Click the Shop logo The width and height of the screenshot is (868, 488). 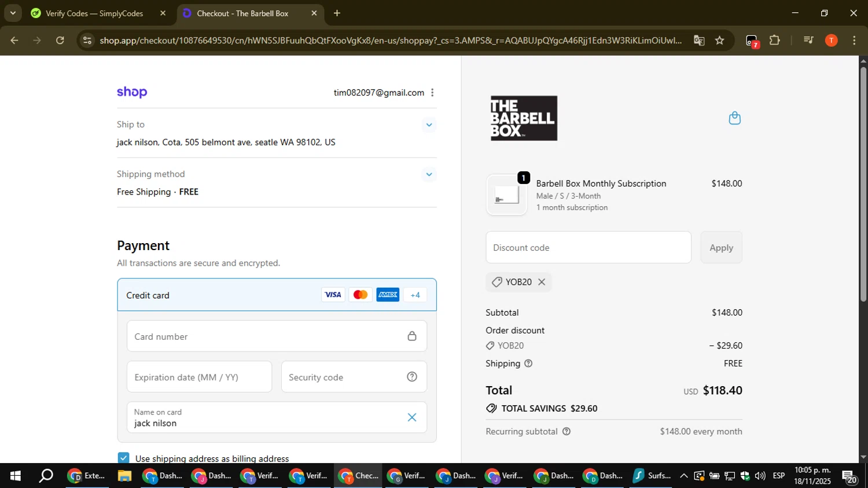click(x=132, y=93)
